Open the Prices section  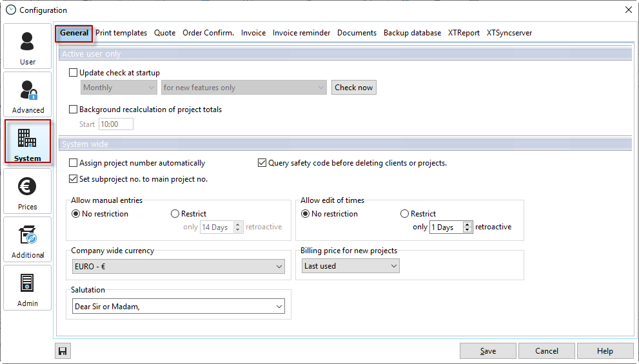[28, 191]
